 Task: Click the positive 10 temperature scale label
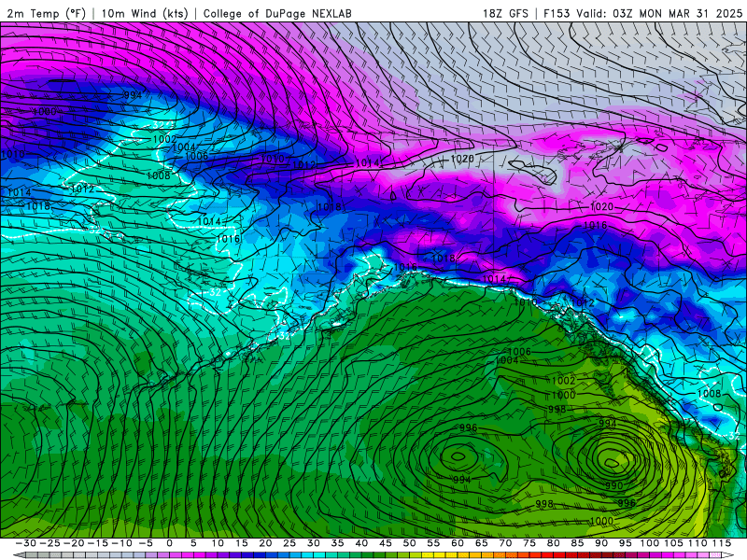(218, 543)
